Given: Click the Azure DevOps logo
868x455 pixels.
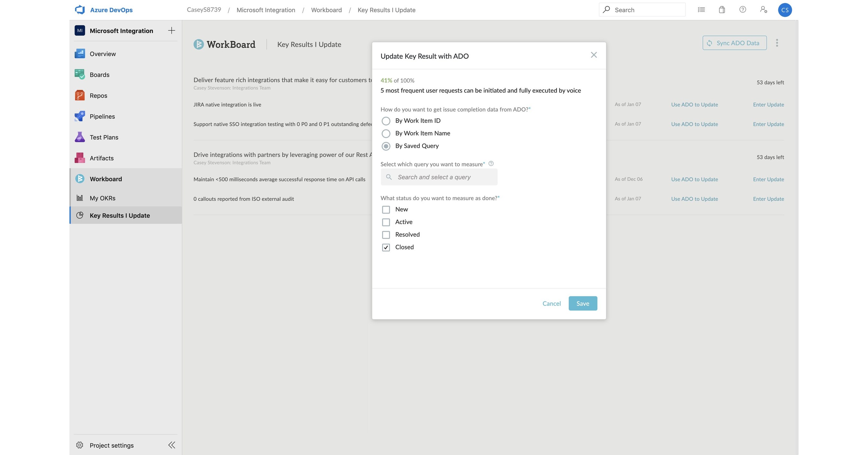Looking at the screenshot, I should pos(79,9).
